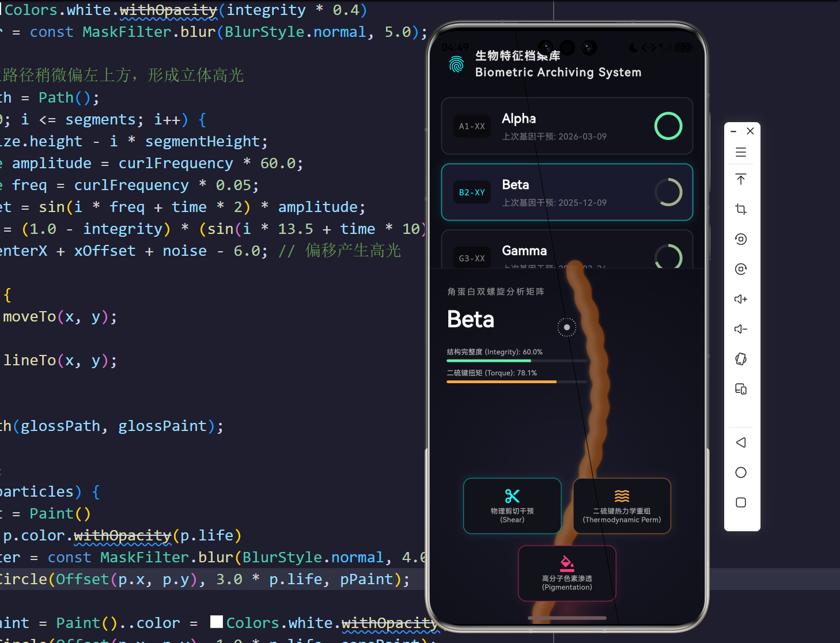
Task: Click the orange Torque progress bar
Action: point(517,382)
